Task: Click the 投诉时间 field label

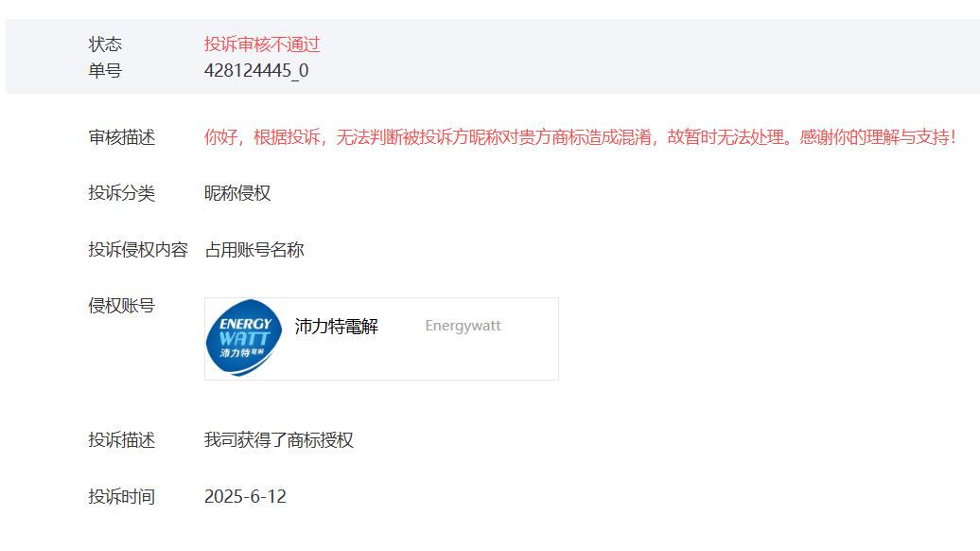Action: point(121,497)
